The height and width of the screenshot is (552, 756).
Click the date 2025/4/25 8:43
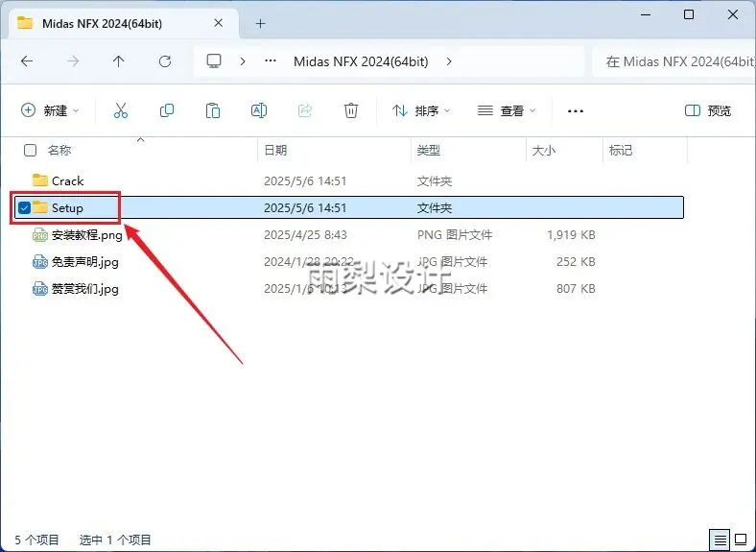pyautogui.click(x=305, y=235)
